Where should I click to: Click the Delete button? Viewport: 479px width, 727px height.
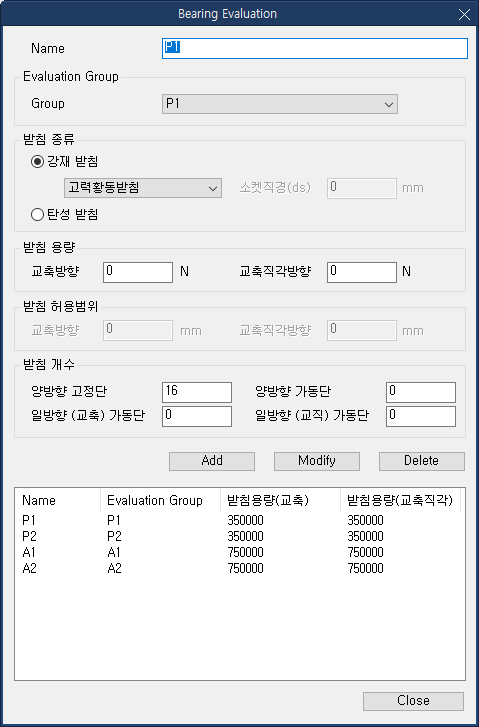coord(422,461)
